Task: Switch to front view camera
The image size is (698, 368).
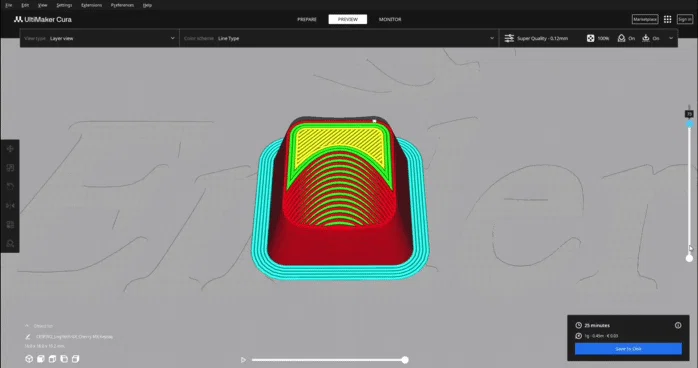Action: click(41, 359)
